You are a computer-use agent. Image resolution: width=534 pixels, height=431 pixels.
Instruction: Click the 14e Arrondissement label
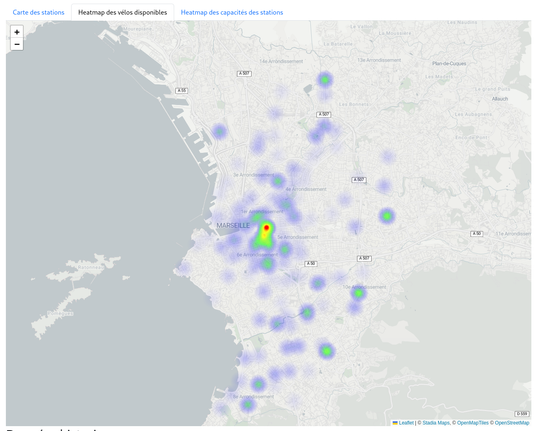(x=281, y=61)
